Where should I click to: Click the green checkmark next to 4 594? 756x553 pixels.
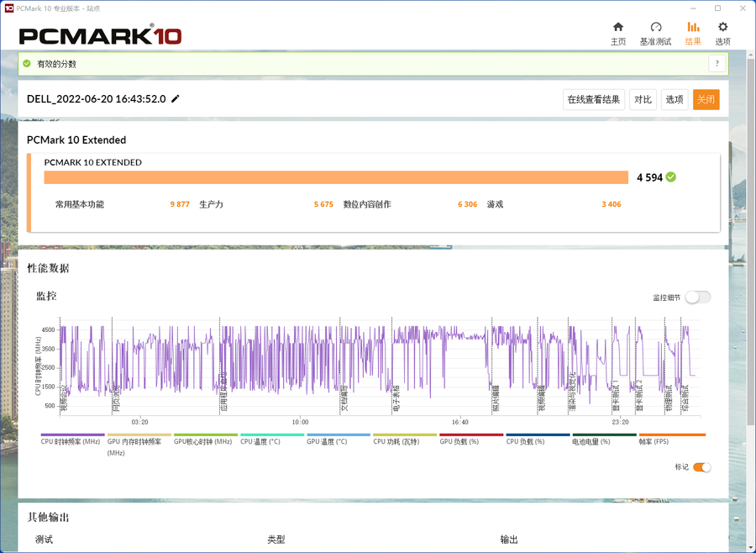click(671, 177)
